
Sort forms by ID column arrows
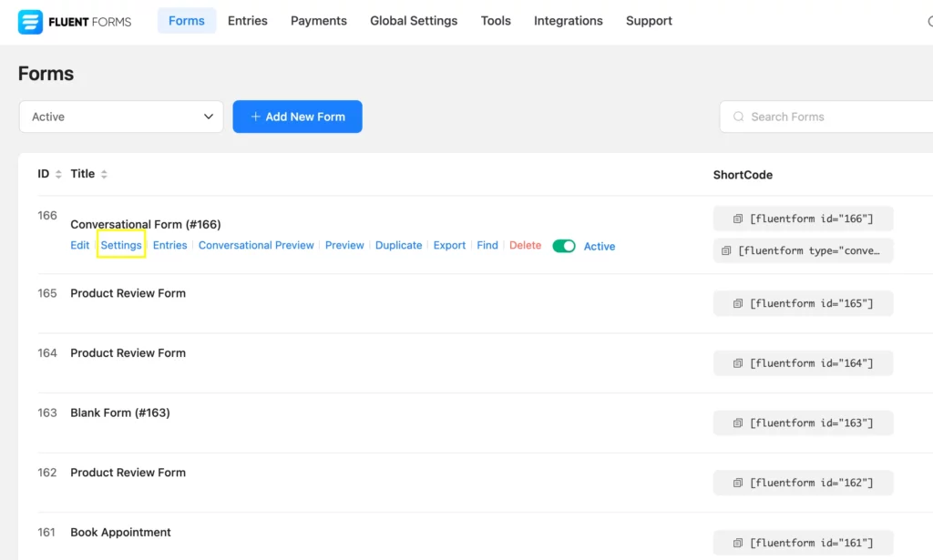[x=58, y=174]
